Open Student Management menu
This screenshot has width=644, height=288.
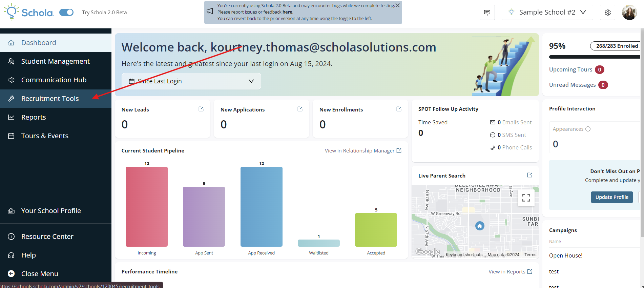tap(56, 61)
